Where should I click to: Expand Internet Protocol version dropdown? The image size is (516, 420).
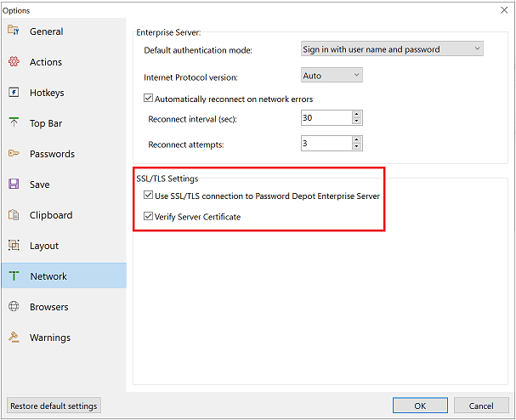(x=332, y=75)
